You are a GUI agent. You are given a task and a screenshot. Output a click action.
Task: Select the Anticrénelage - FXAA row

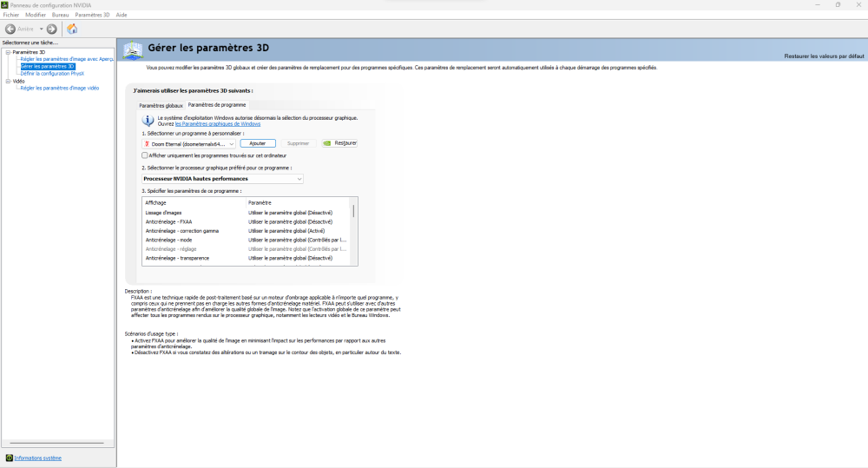[247, 222]
